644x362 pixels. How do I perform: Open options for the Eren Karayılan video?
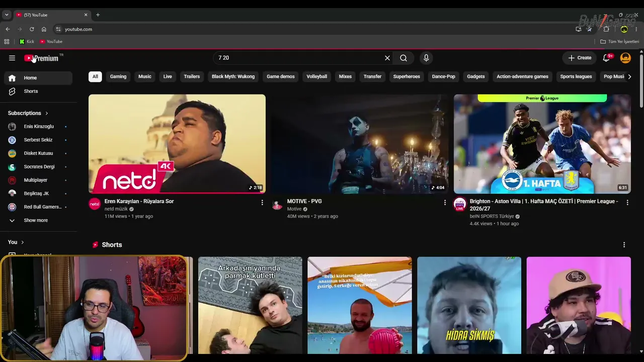pyautogui.click(x=262, y=202)
